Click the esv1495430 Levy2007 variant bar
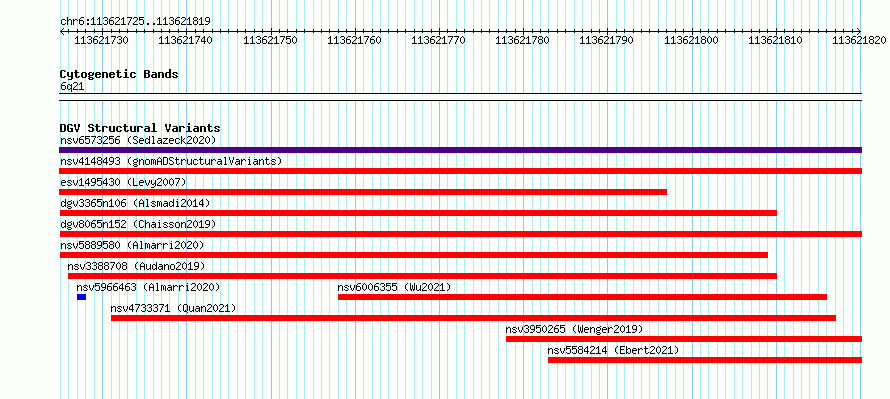 point(363,192)
